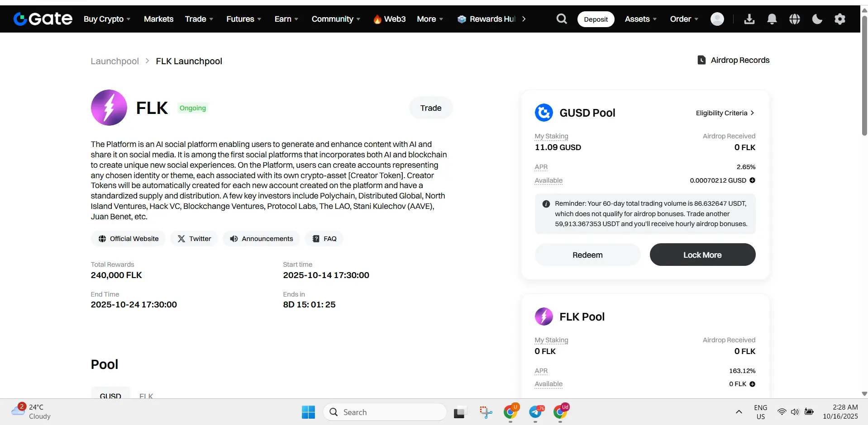The height and width of the screenshot is (425, 868).
Task: Click the reminder info icon
Action: pyautogui.click(x=546, y=204)
